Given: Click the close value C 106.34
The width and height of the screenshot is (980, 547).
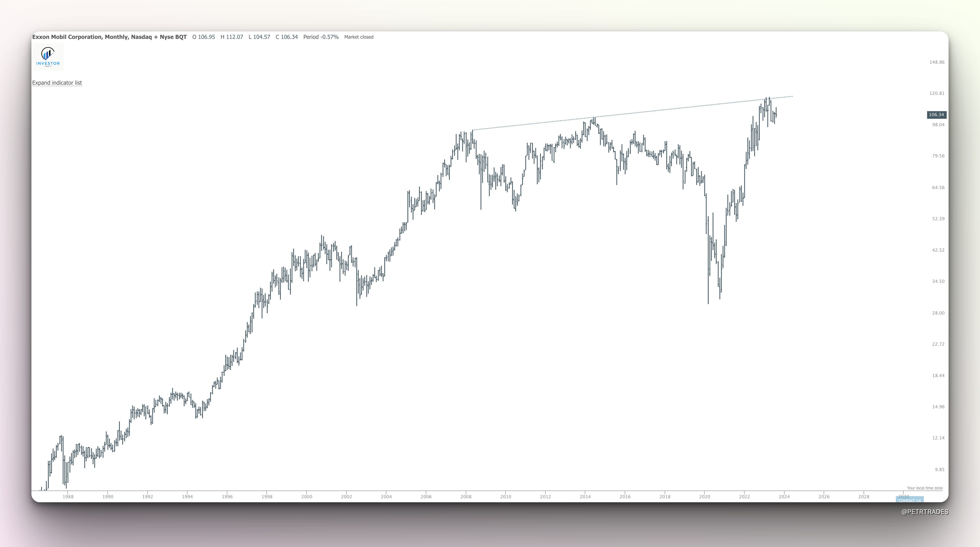Looking at the screenshot, I should 287,37.
